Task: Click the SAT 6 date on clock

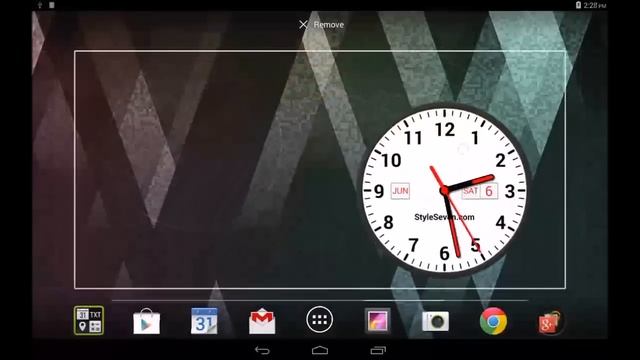Action: [480, 191]
